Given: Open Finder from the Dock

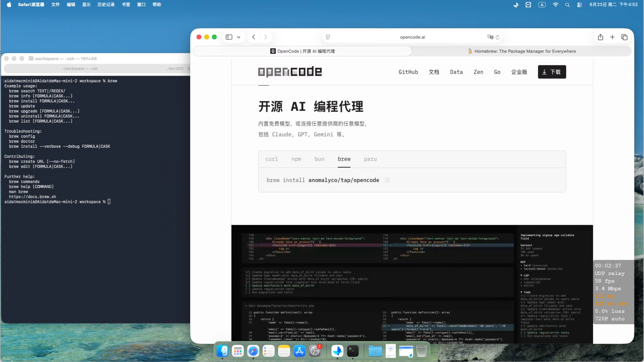Looking at the screenshot, I should click(x=222, y=351).
